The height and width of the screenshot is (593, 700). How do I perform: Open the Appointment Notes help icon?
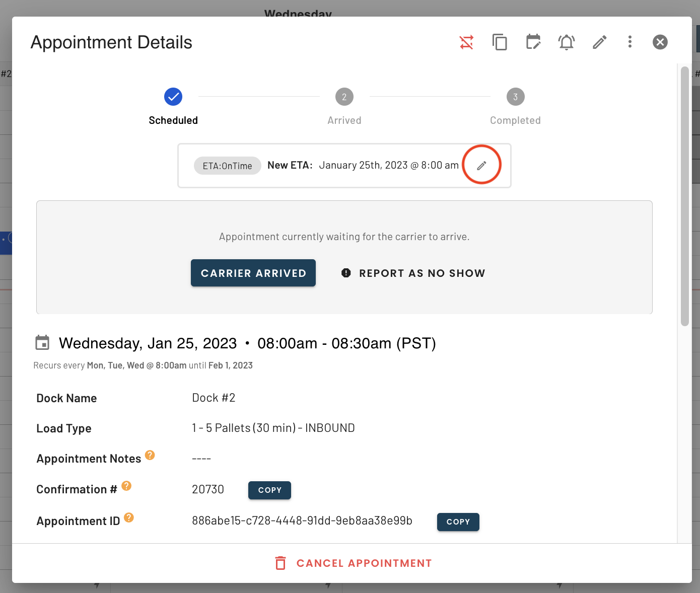pyautogui.click(x=150, y=455)
